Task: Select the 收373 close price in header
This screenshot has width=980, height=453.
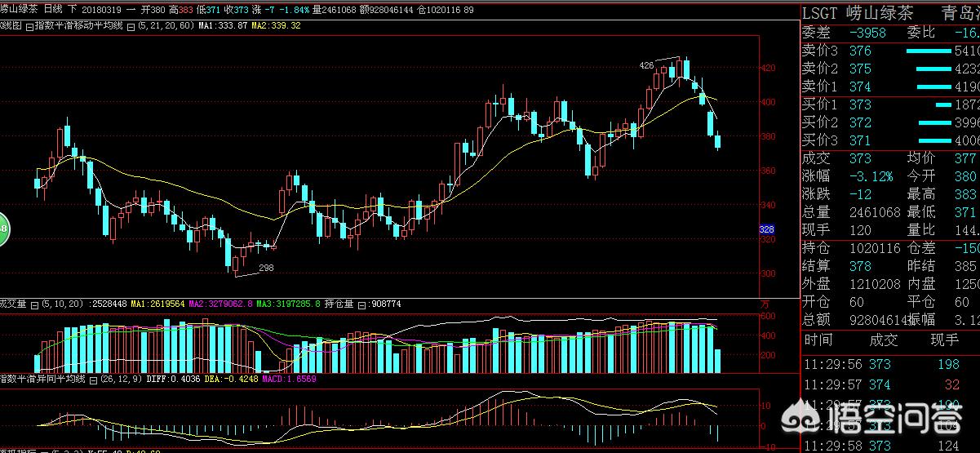Action: pos(236,9)
